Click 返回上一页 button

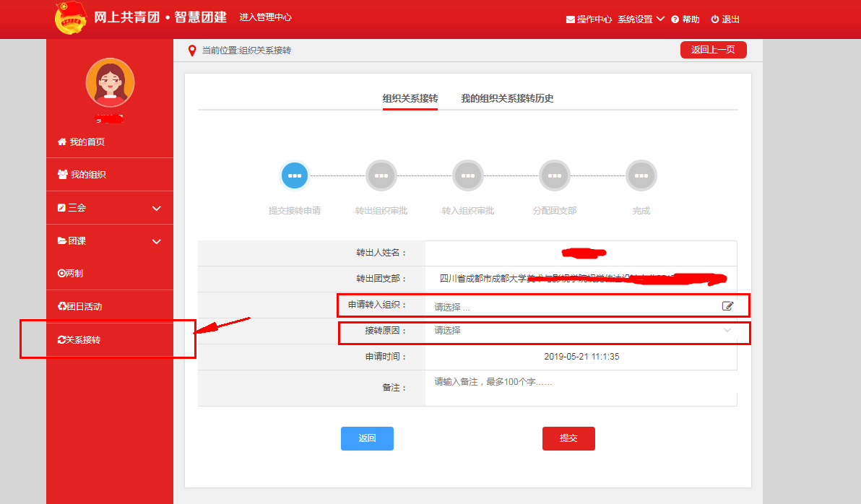point(714,49)
